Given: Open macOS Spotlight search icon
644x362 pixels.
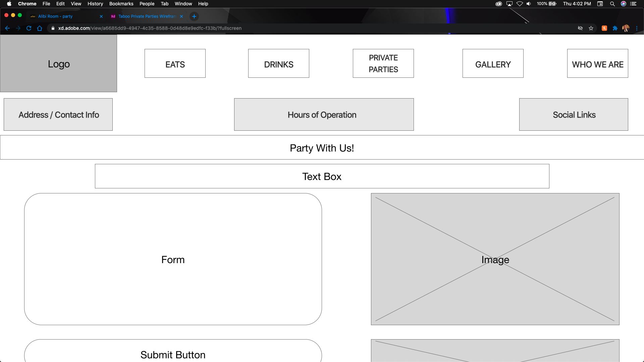Looking at the screenshot, I should (x=612, y=4).
